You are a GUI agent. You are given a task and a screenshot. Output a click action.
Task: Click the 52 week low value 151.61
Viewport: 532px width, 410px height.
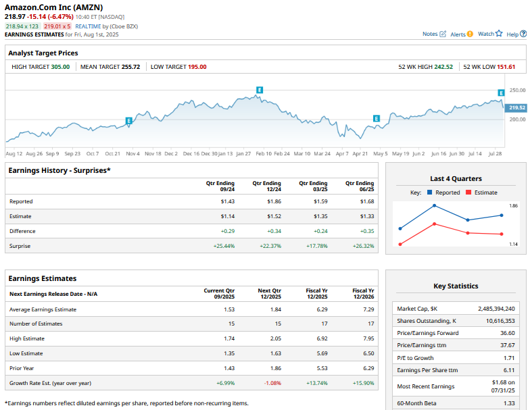(x=506, y=67)
